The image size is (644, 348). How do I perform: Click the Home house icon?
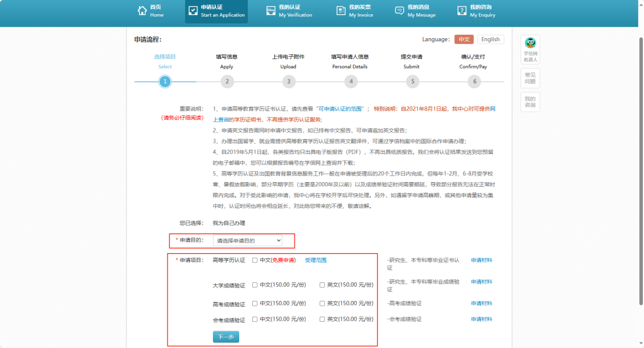(142, 11)
